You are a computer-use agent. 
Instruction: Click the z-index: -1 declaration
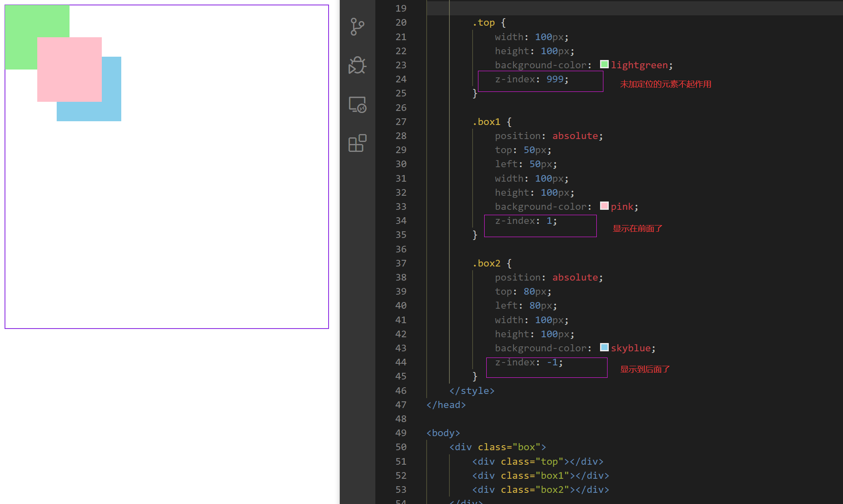click(528, 362)
